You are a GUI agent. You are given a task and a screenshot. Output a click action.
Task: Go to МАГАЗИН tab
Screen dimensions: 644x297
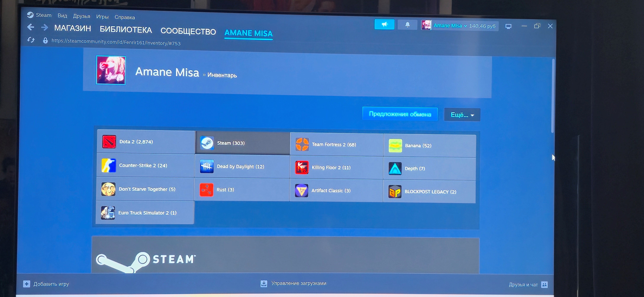[73, 28]
